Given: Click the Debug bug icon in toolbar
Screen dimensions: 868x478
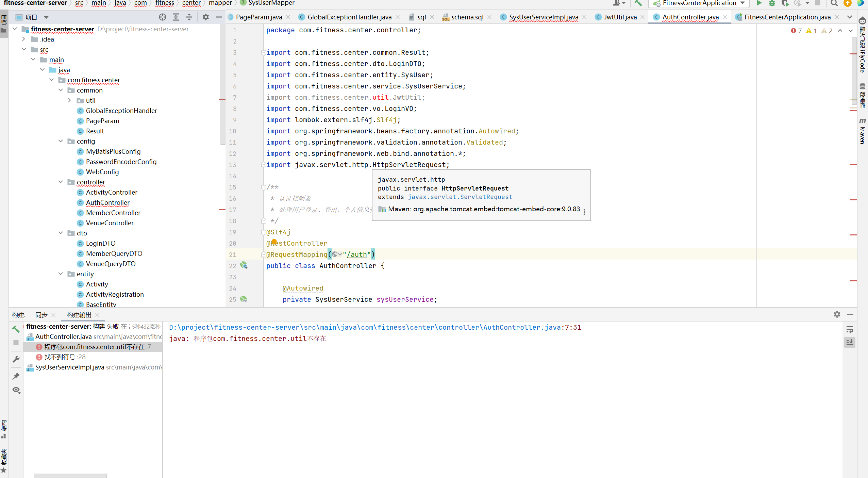Looking at the screenshot, I should (x=772, y=3).
